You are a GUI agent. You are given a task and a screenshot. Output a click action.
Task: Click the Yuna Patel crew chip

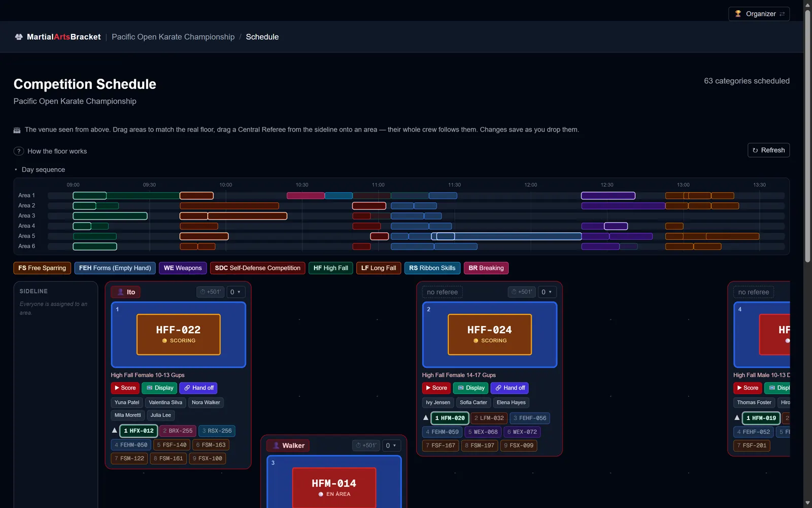point(127,403)
